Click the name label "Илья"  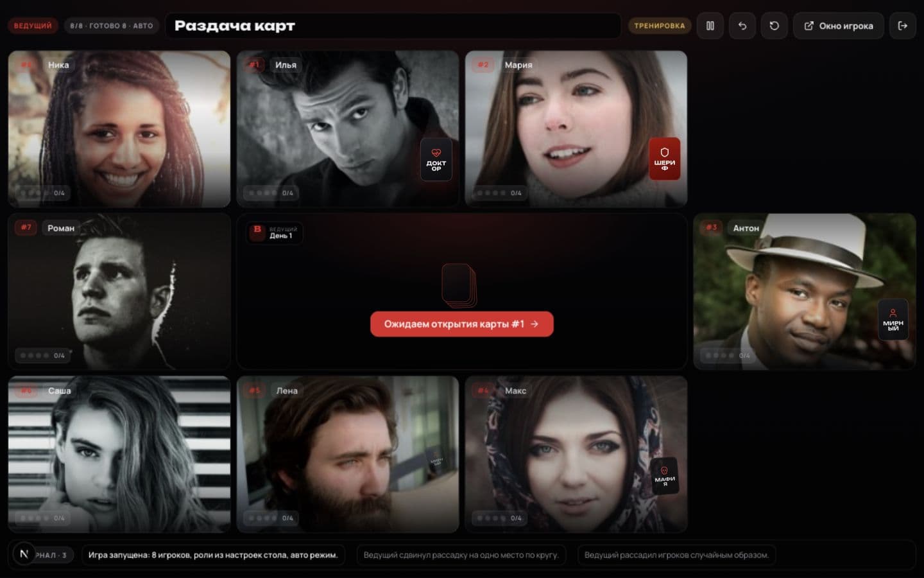pyautogui.click(x=286, y=65)
